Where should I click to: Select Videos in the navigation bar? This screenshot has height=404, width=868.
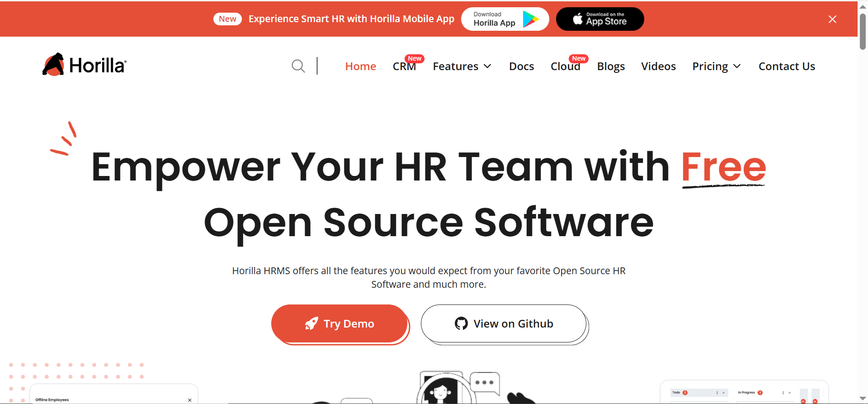point(658,67)
